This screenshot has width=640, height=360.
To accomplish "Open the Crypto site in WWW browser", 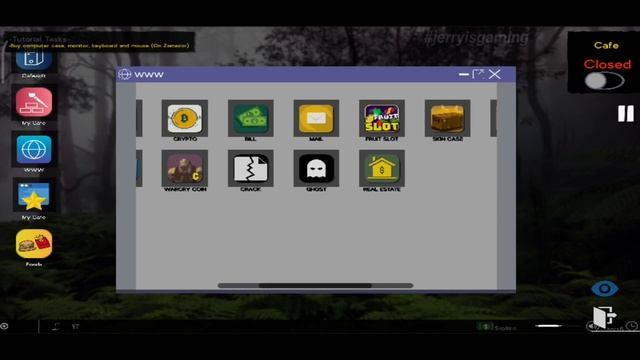I will [x=184, y=118].
